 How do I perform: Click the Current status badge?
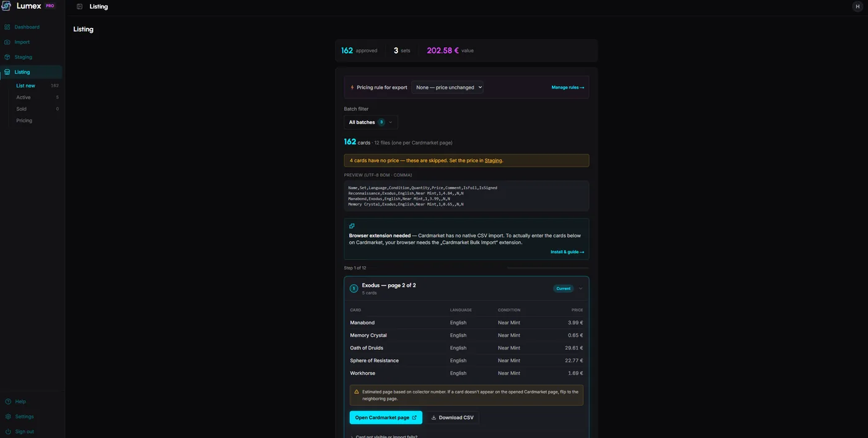pyautogui.click(x=563, y=288)
